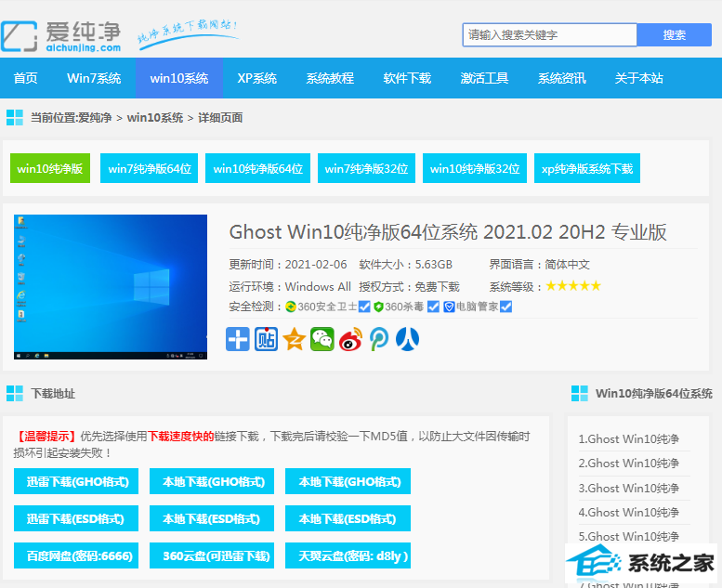This screenshot has width=722, height=588.
Task: Open sidebar item 3.Ghost Win10纯净
Action: (629, 488)
